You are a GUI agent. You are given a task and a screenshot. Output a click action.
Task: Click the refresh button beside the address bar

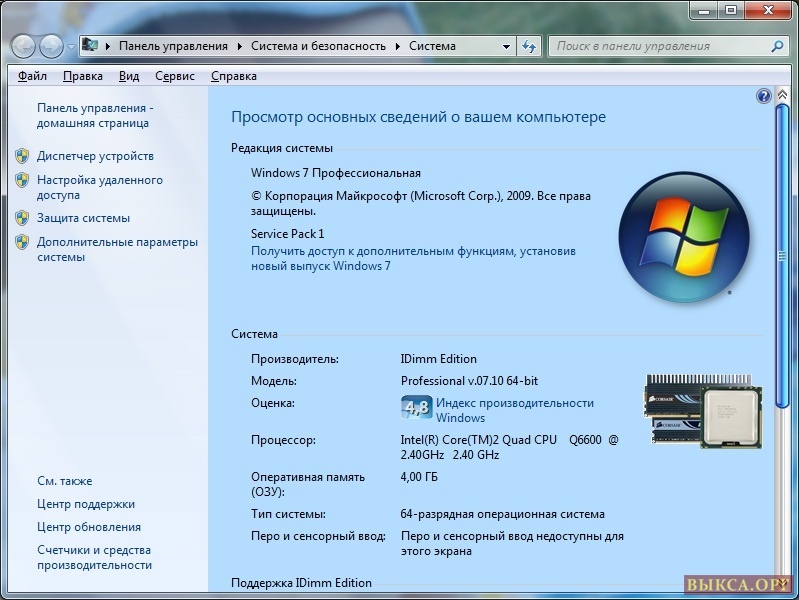(530, 46)
